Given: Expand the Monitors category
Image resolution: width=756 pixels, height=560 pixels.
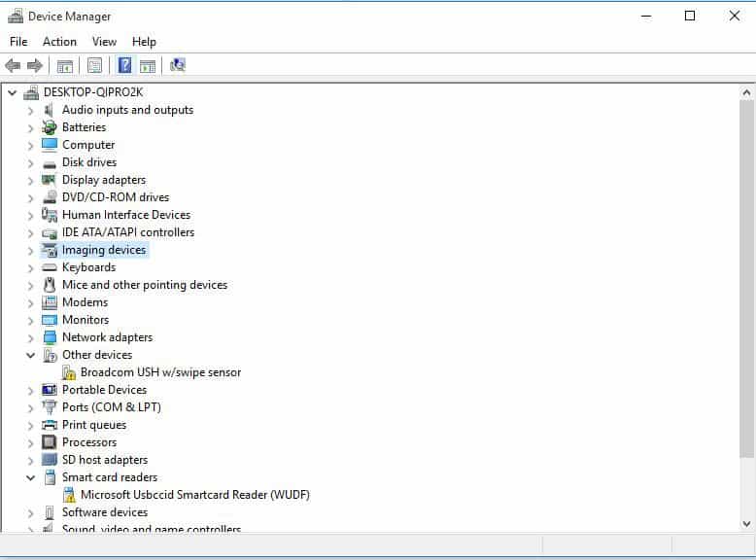Looking at the screenshot, I should click(x=30, y=320).
